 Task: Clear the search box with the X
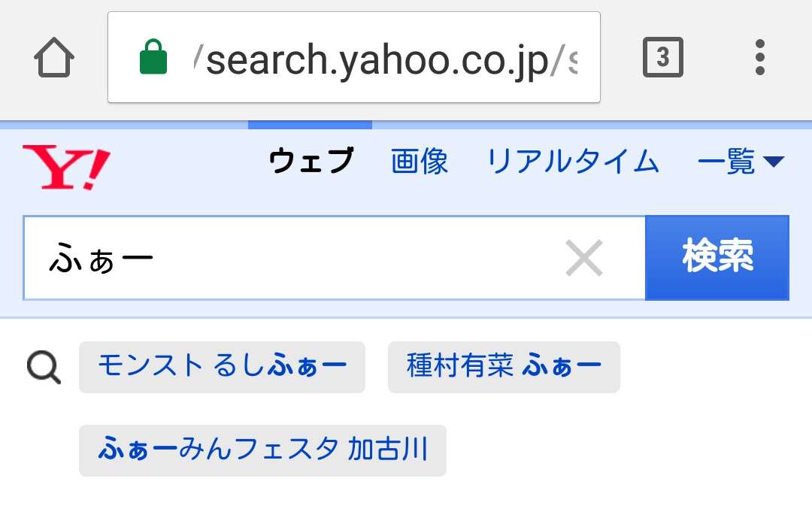[x=584, y=258]
